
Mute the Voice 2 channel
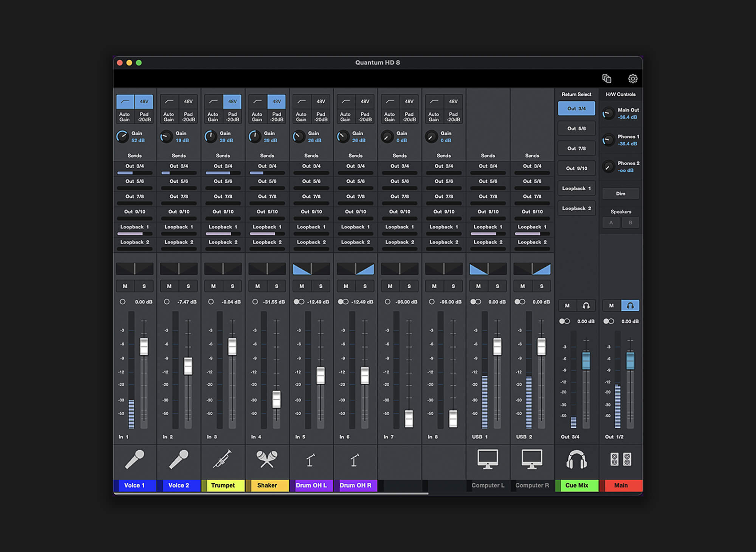coord(169,286)
